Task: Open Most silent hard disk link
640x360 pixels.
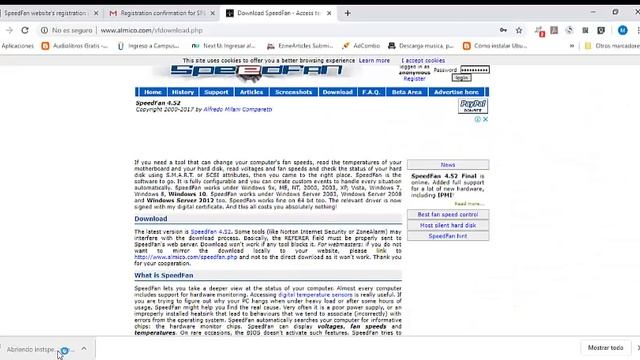Action: coord(448,225)
